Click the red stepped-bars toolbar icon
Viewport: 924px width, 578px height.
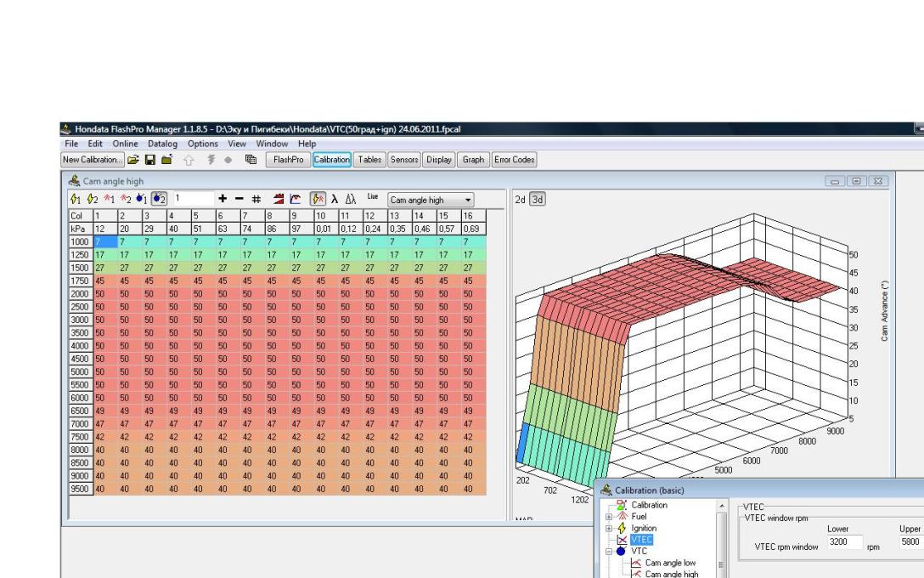coord(279,200)
